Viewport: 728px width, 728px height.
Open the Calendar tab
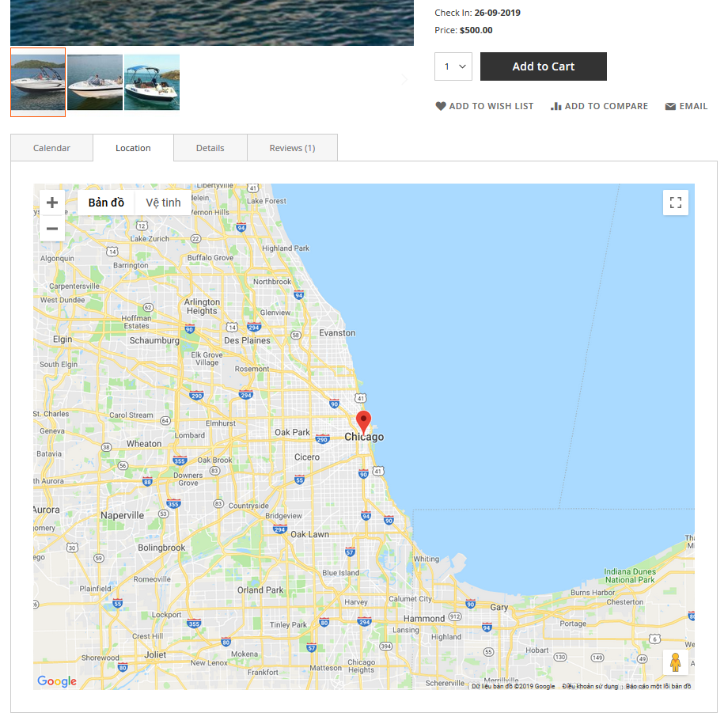click(x=51, y=148)
